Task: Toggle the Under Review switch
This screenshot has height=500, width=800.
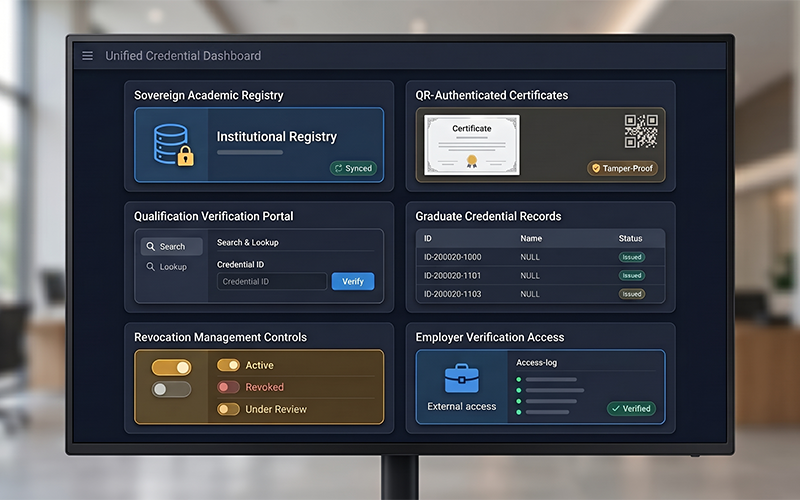Action: pos(228,409)
